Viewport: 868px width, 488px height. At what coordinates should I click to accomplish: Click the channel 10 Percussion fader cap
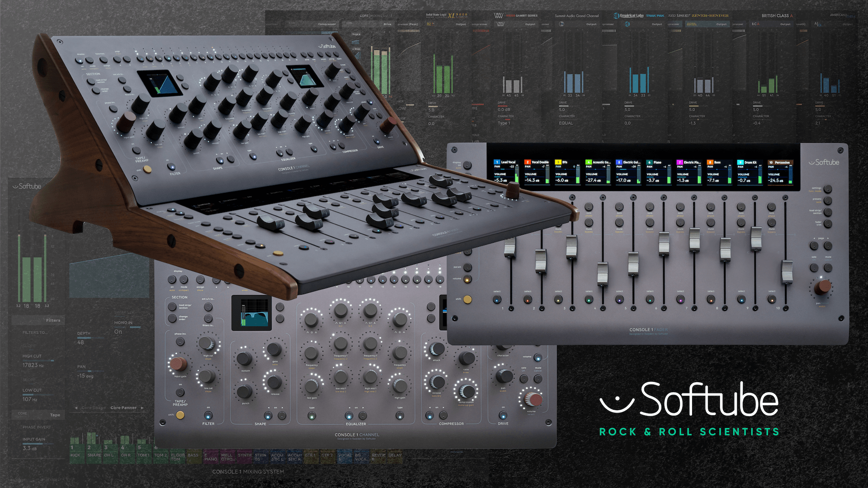[787, 272]
